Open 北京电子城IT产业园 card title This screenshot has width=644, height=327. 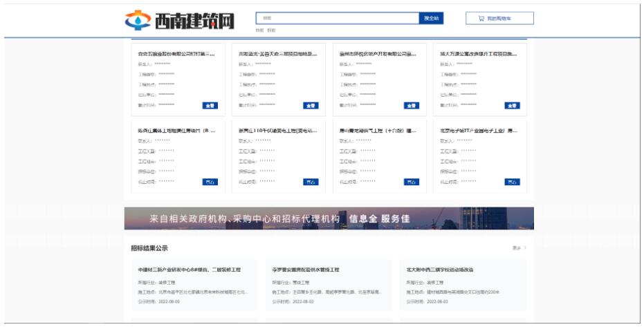pyautogui.click(x=479, y=131)
